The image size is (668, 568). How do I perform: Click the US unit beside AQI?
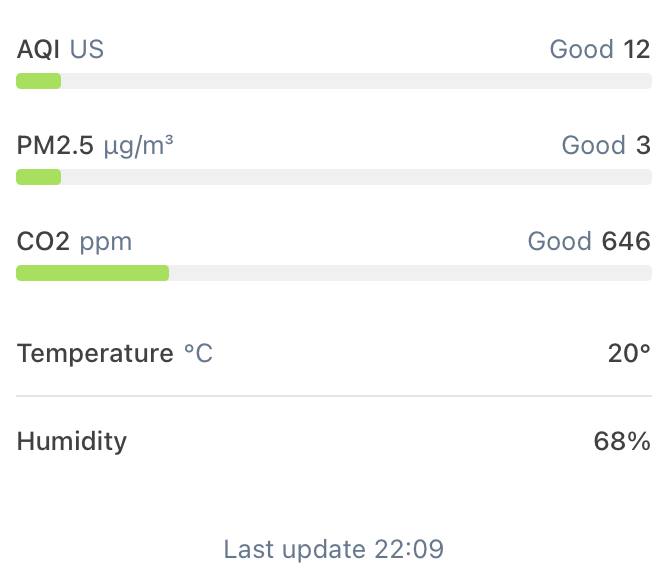tap(86, 49)
